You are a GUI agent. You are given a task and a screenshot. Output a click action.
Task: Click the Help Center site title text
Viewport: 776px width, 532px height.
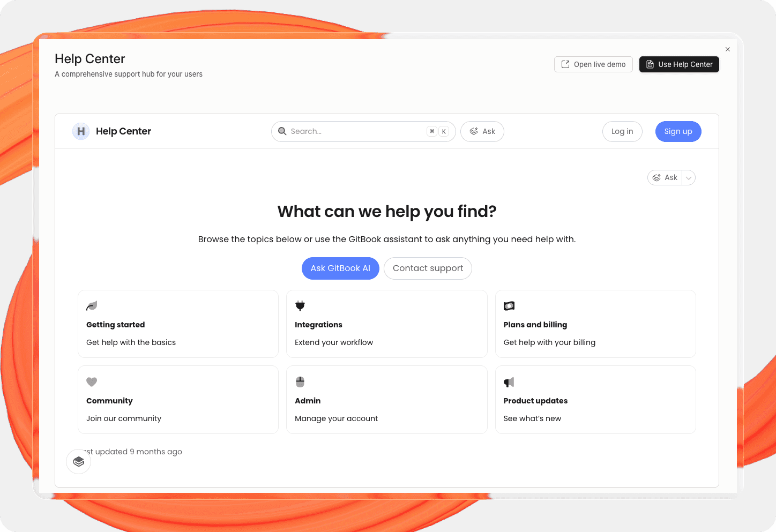pyautogui.click(x=123, y=131)
